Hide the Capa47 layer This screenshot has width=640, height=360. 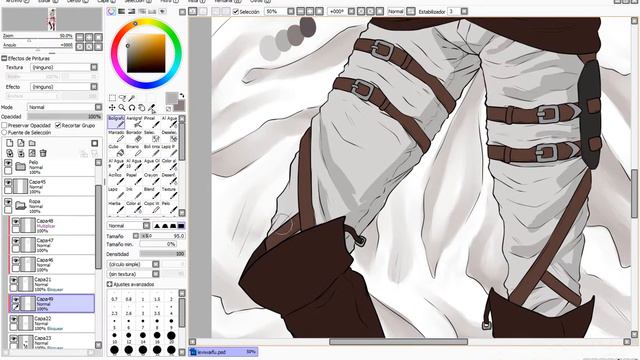pos(16,241)
